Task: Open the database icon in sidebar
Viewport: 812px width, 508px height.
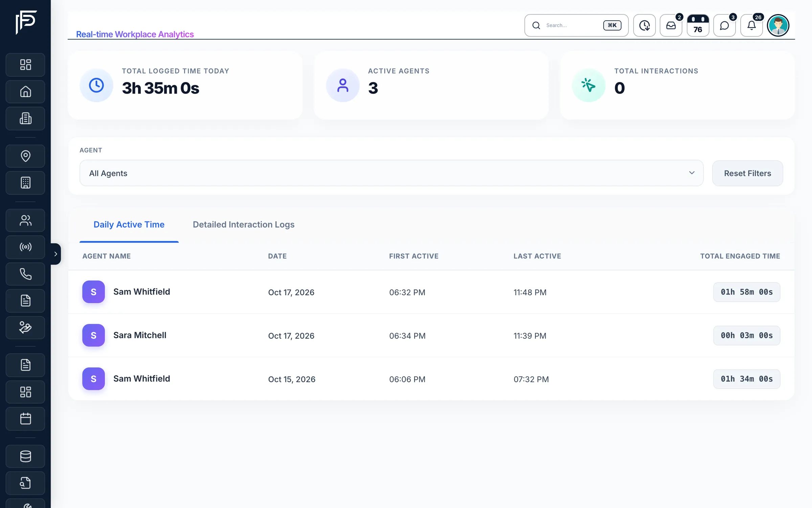Action: point(25,456)
